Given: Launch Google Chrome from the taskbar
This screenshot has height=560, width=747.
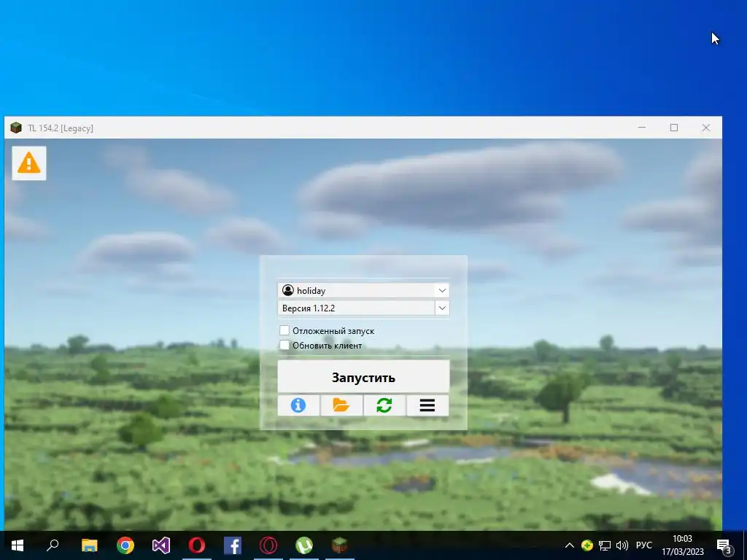Looking at the screenshot, I should [125, 545].
